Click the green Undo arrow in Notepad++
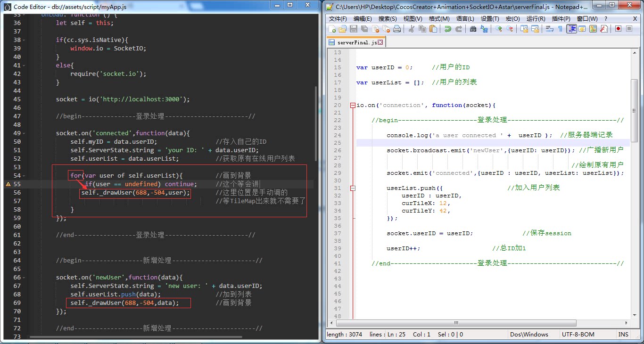The height and width of the screenshot is (344, 644). (447, 29)
